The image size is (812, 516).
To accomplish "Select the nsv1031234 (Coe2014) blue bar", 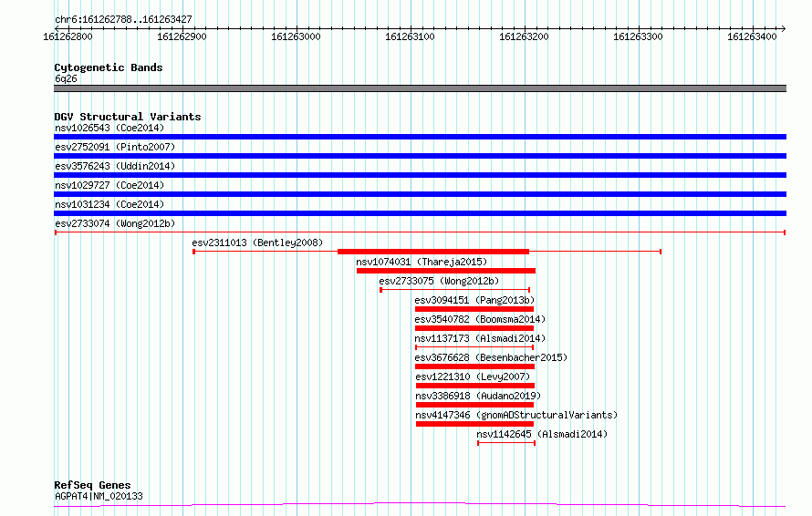I will point(420,213).
